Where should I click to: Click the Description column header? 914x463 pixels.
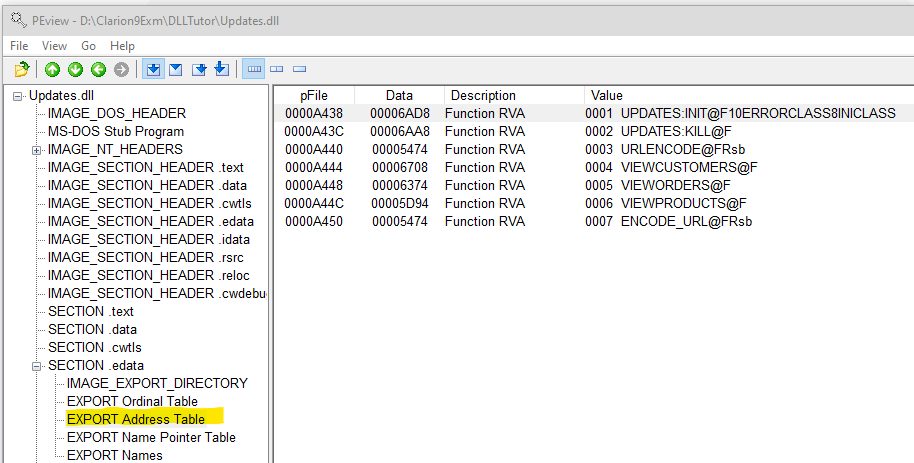[x=483, y=95]
